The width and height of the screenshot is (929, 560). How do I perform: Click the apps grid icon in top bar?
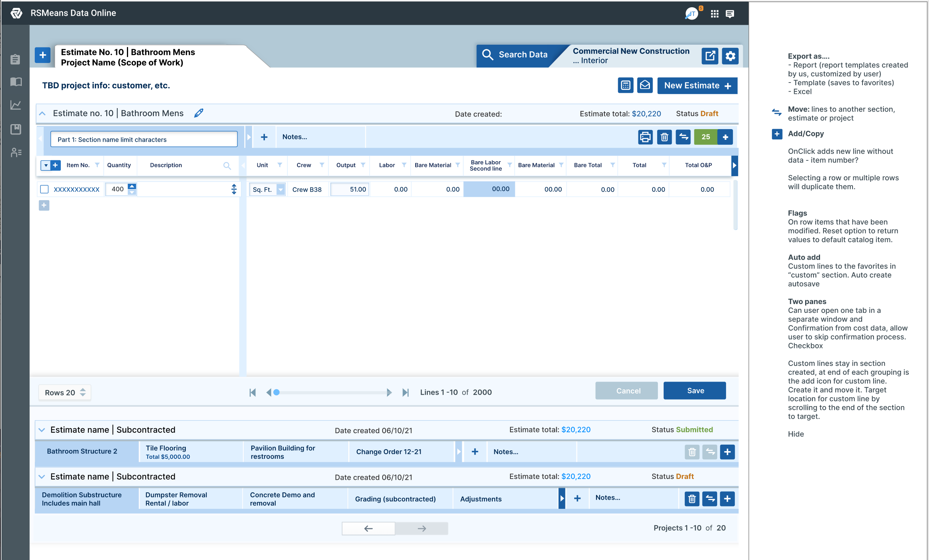click(715, 14)
